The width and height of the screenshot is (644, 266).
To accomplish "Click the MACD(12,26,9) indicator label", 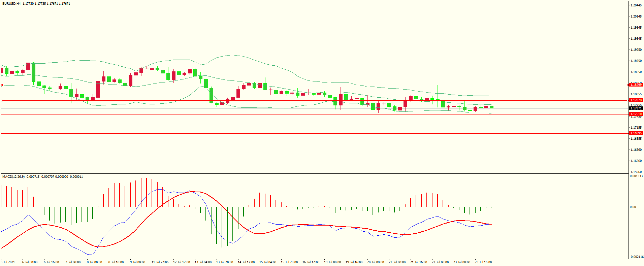I will pos(13,177).
